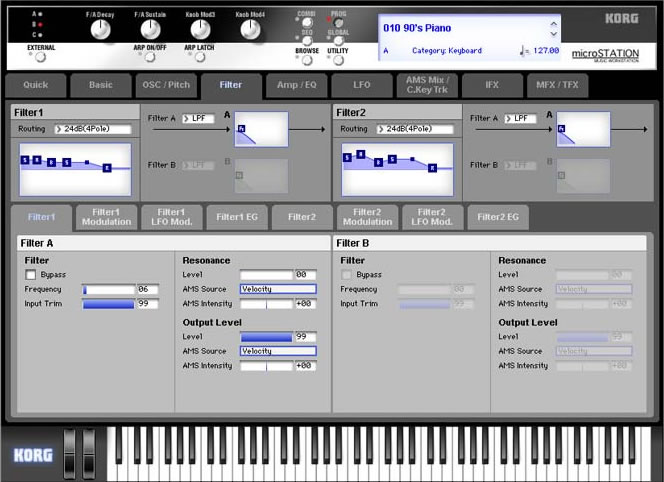
Task: Click program name 010 90's Piano
Action: (417, 28)
